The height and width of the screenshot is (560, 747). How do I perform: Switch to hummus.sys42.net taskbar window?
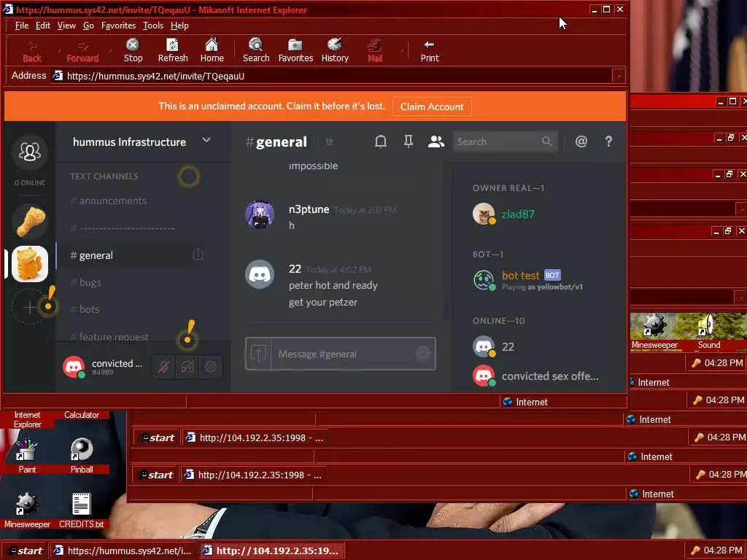coord(124,551)
